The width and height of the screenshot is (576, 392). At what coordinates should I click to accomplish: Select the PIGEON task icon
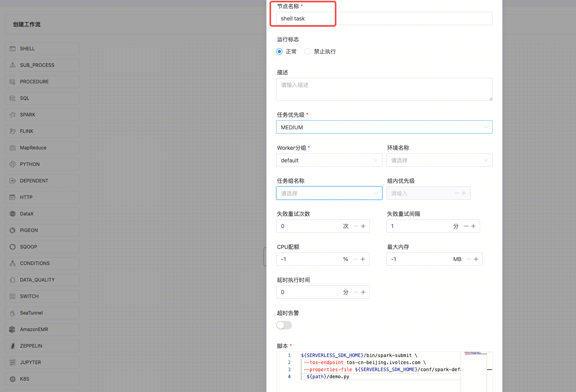point(13,230)
